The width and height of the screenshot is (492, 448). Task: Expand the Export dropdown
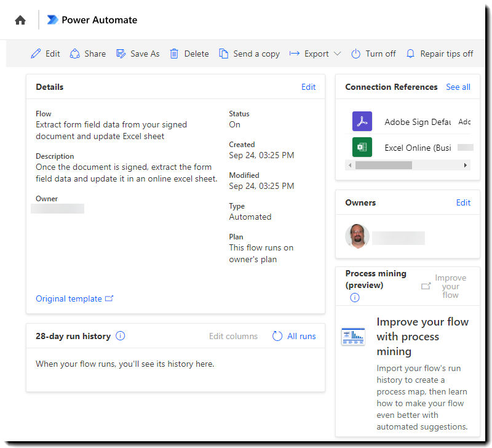pyautogui.click(x=337, y=54)
